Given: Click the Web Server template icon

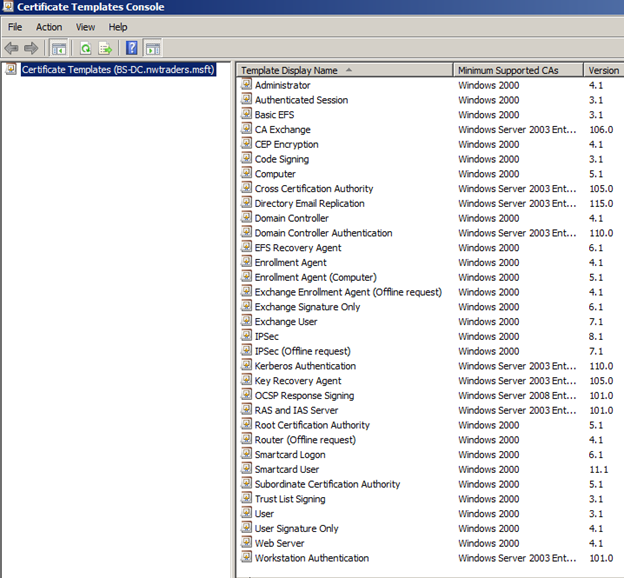Looking at the screenshot, I should pyautogui.click(x=247, y=542).
